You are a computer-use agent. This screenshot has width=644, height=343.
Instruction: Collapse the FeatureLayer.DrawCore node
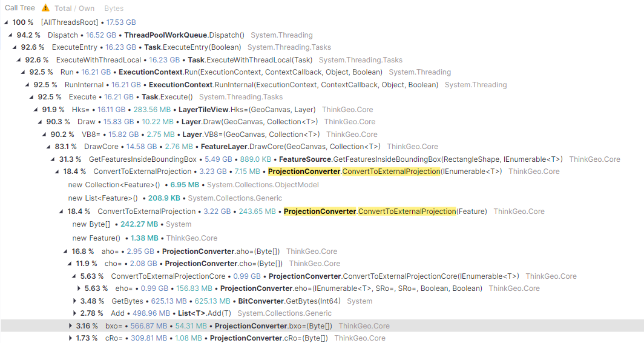[48, 147]
